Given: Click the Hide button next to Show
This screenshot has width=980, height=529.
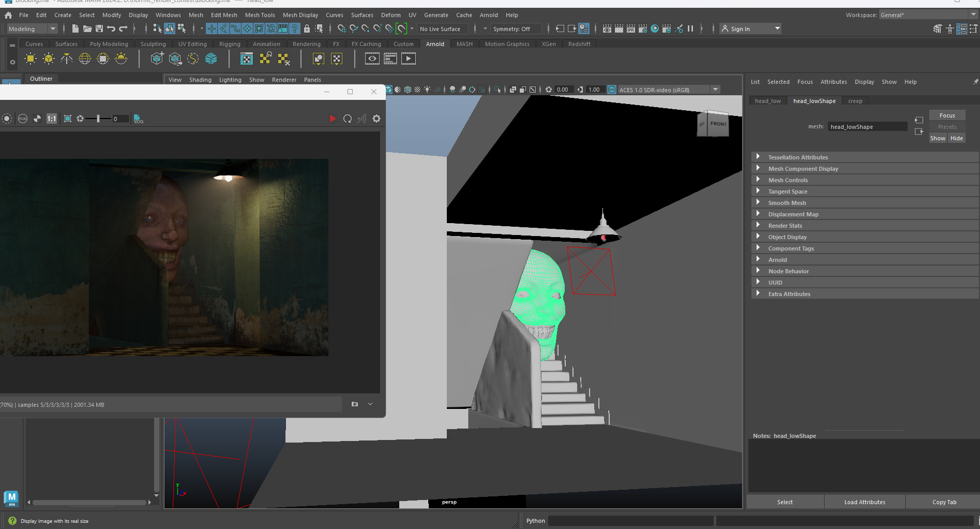Looking at the screenshot, I should click(x=956, y=138).
